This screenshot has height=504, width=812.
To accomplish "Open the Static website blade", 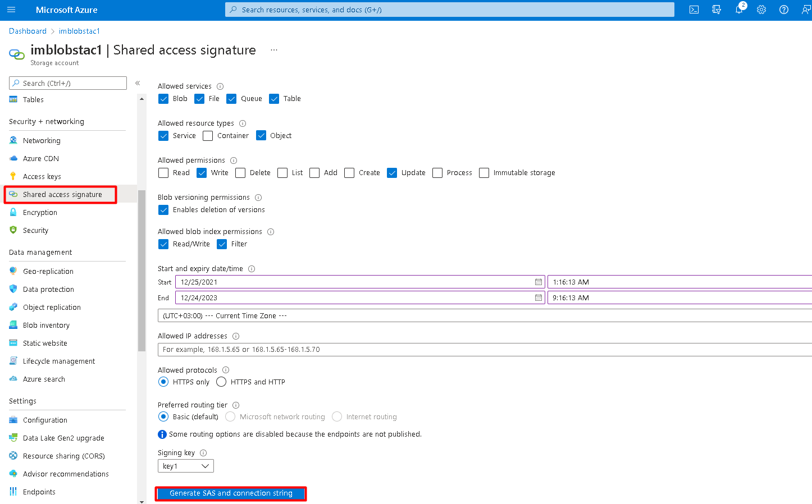I will [x=44, y=343].
